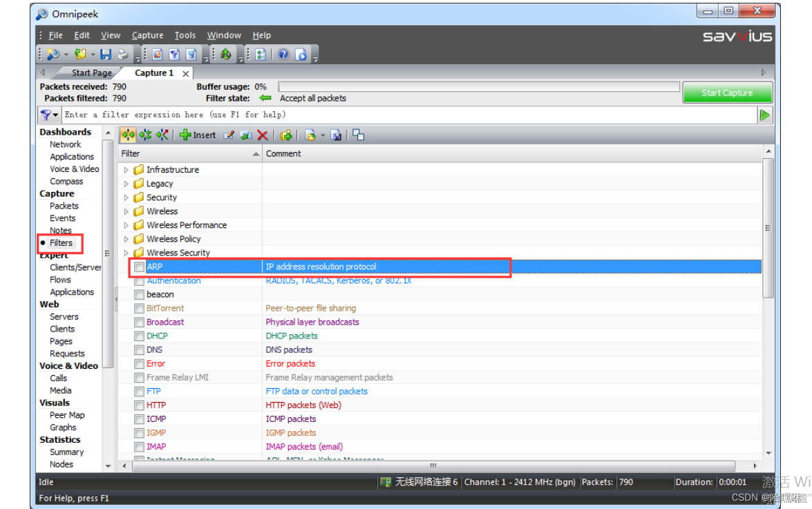Viewport: 812px width, 509px height.
Task: Expand the Wireless Performance folder
Action: click(x=126, y=226)
